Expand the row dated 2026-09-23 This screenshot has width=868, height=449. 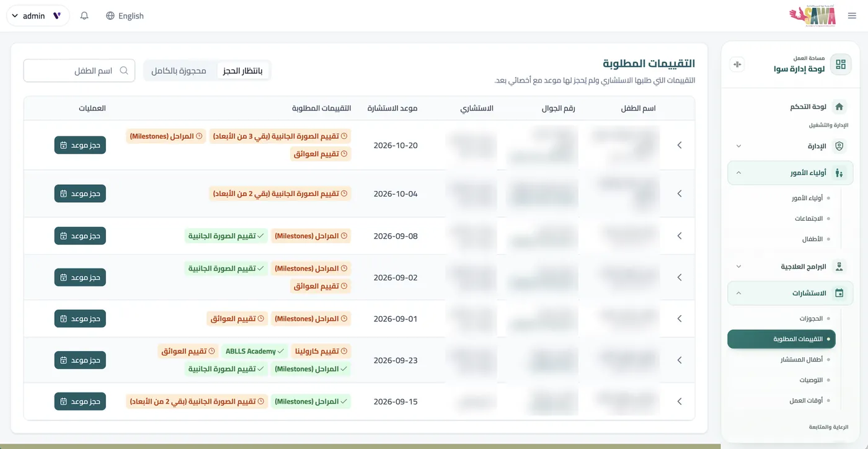click(680, 360)
